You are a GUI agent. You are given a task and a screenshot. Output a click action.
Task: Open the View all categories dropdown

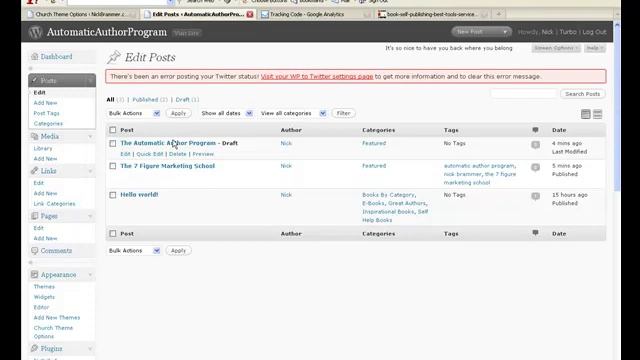(293, 113)
